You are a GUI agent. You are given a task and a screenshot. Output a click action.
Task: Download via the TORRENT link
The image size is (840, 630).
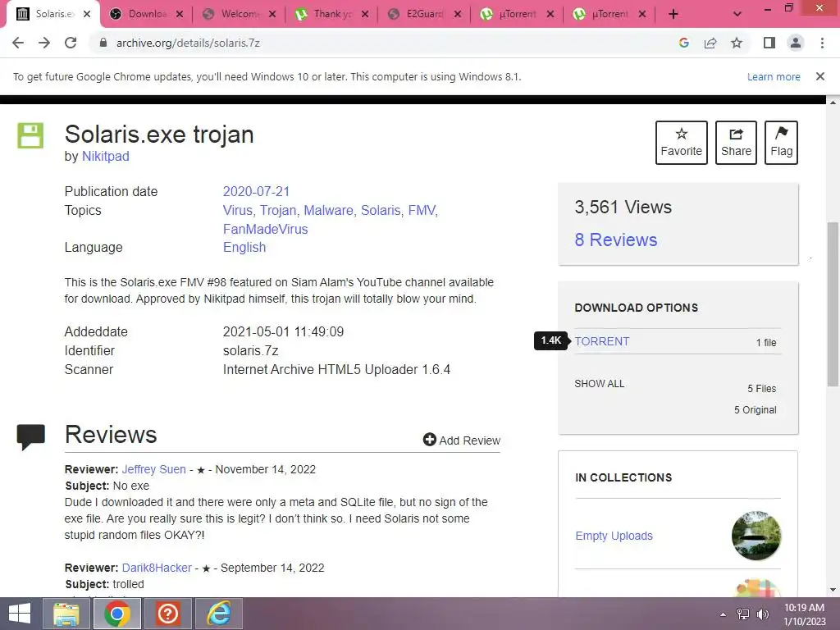[x=601, y=341]
